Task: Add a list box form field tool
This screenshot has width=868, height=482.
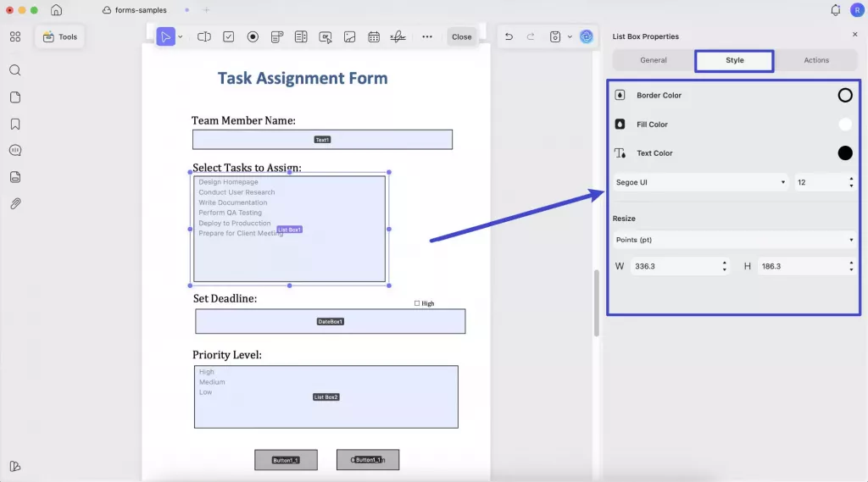Action: point(301,36)
